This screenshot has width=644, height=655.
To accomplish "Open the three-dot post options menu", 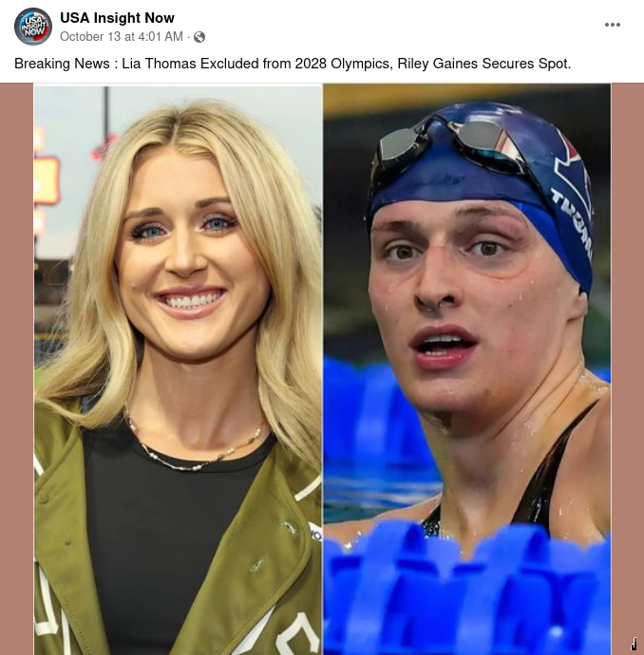I will [613, 25].
